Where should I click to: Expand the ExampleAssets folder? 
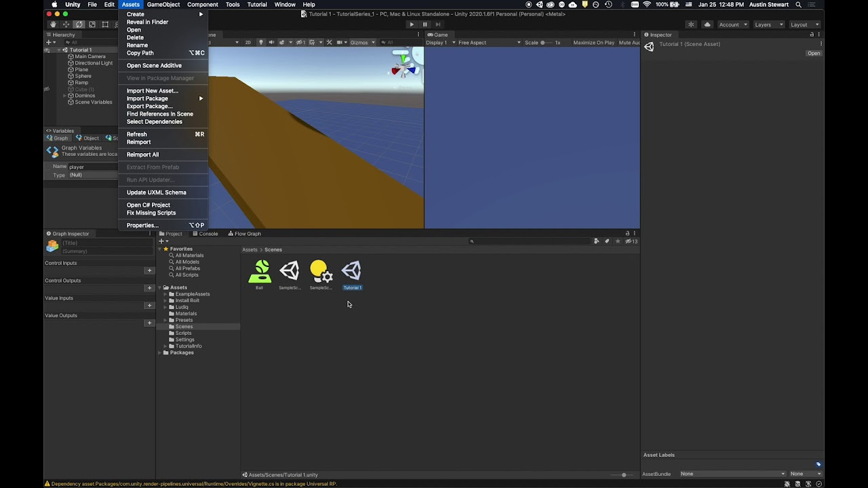point(165,294)
